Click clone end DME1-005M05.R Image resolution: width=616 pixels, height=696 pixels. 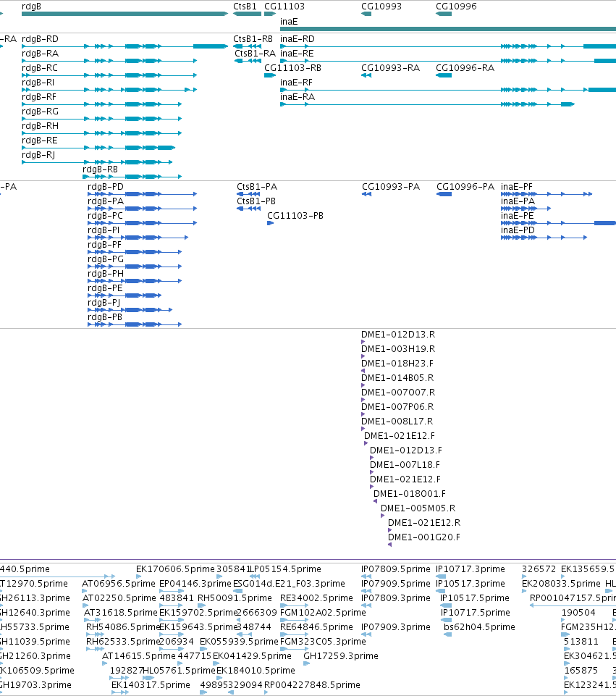point(418,508)
